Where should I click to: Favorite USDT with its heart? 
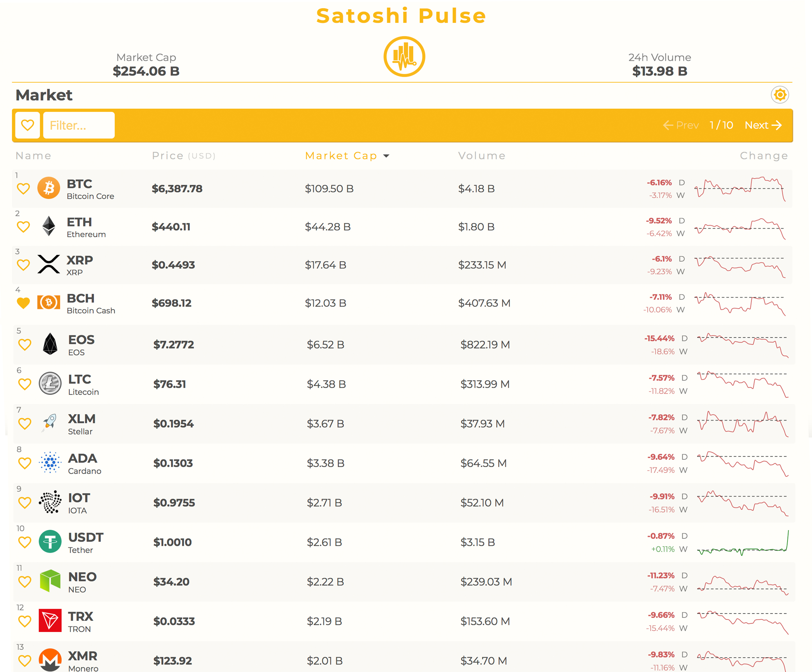[x=25, y=542]
